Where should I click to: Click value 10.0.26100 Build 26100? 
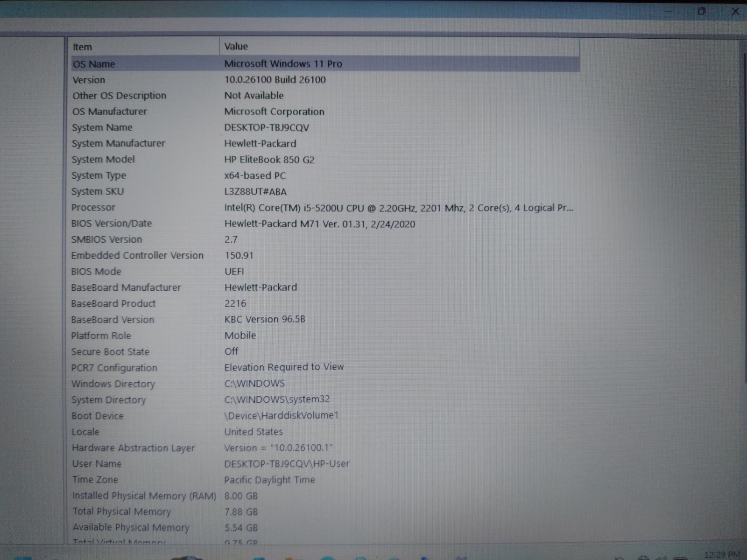pyautogui.click(x=275, y=79)
